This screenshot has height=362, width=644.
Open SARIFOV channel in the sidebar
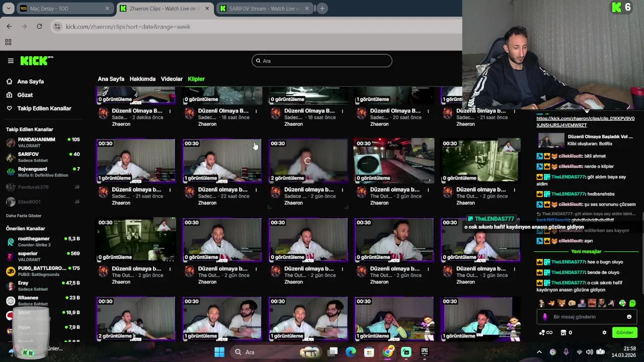click(x=43, y=157)
